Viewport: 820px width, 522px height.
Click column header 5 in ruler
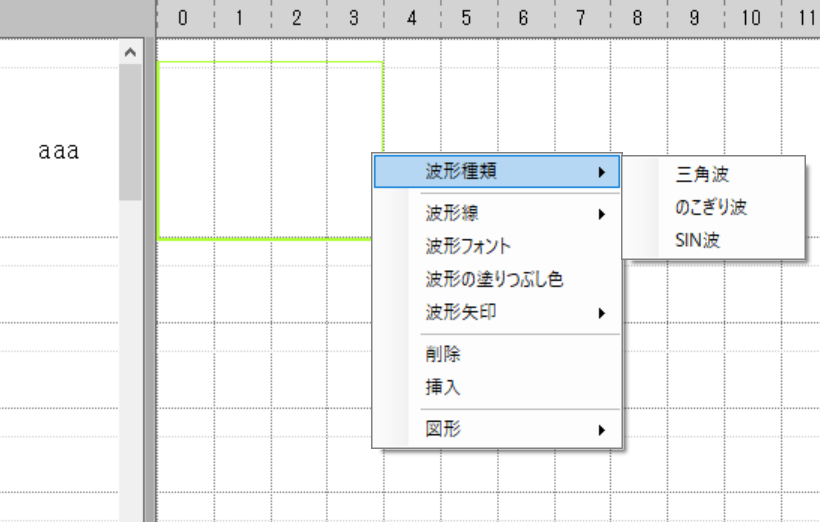click(467, 17)
